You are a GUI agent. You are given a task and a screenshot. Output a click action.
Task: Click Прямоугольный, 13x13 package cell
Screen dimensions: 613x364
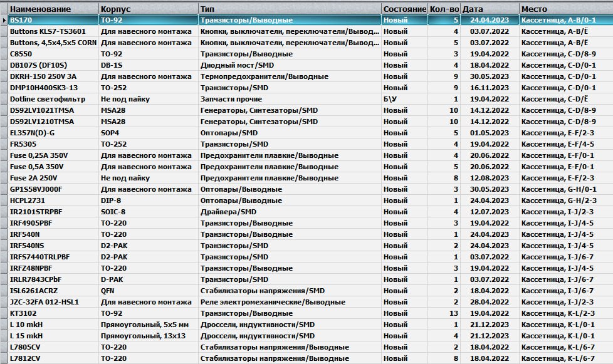149,336
